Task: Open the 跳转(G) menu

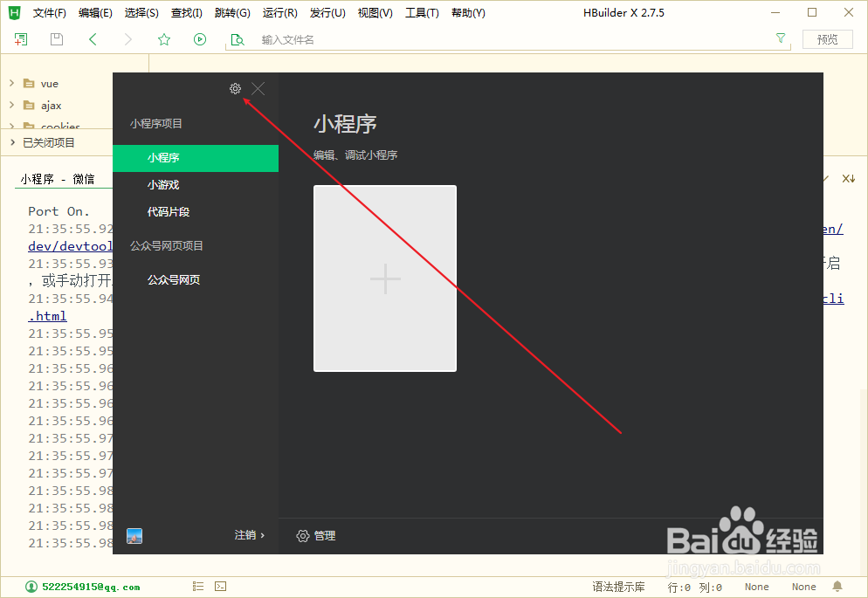Action: [x=232, y=13]
